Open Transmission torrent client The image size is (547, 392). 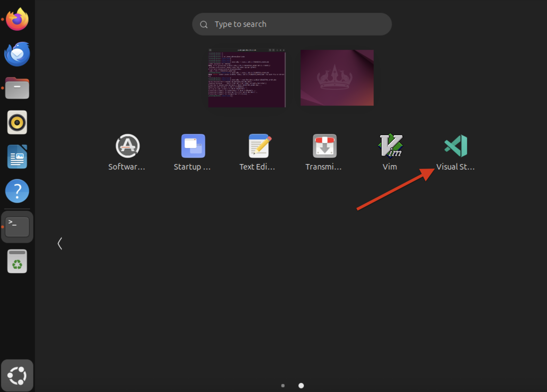click(324, 146)
